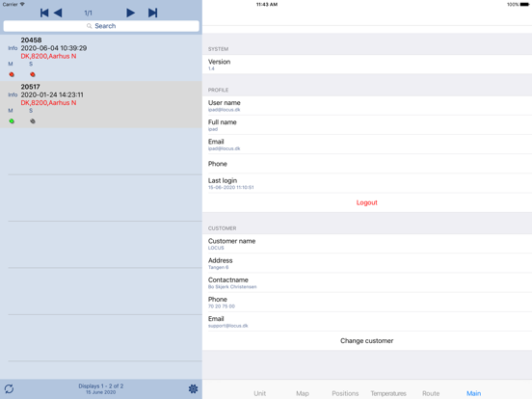The image size is (532, 399).
Task: Select unit 20517 row
Action: 101,104
